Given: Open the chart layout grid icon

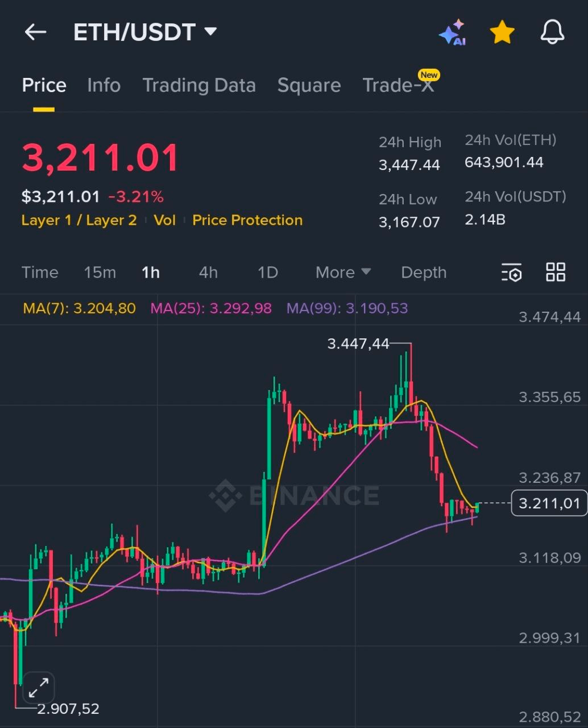Looking at the screenshot, I should (x=556, y=272).
